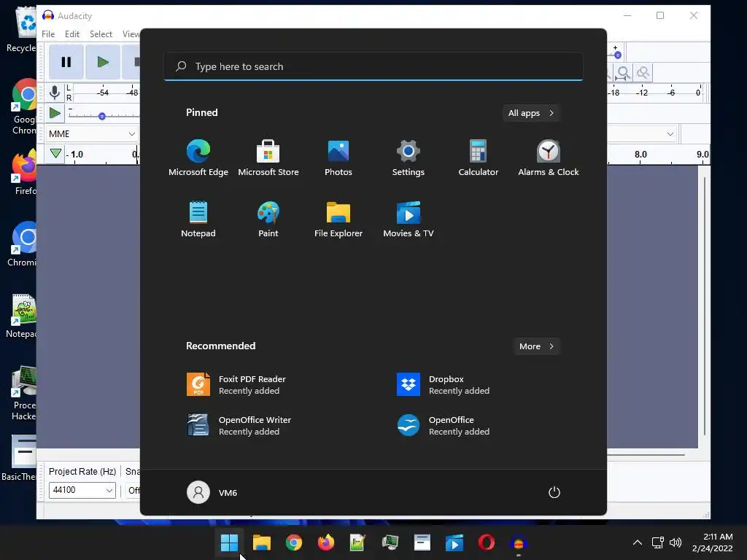Click the Zoom Toggle icon in Audacity
The image size is (747, 560).
(x=643, y=74)
